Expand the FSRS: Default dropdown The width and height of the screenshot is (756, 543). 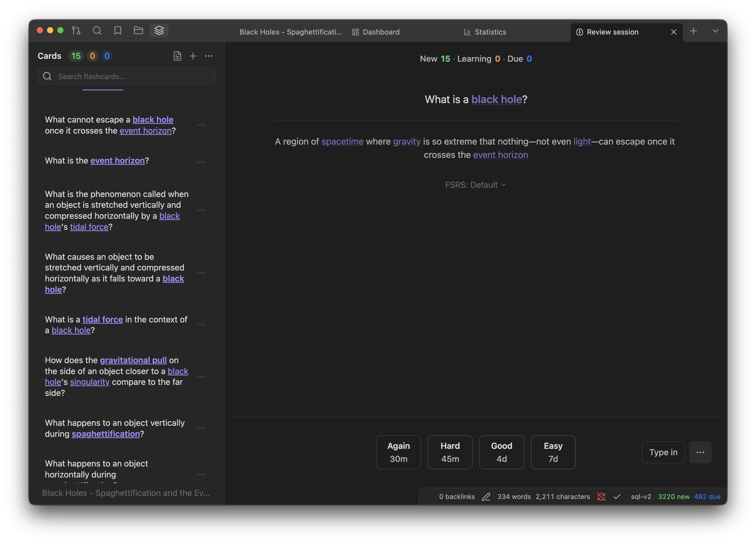point(475,185)
